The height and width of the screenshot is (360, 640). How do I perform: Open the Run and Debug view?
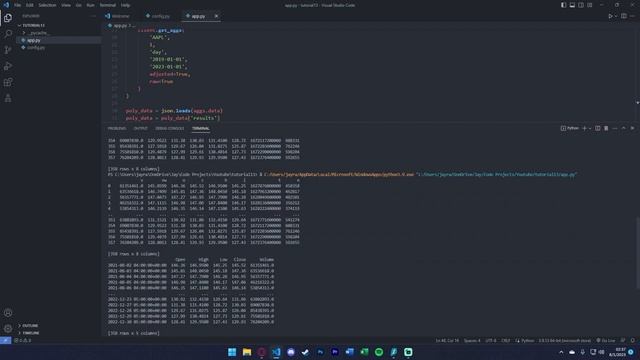(x=8, y=66)
